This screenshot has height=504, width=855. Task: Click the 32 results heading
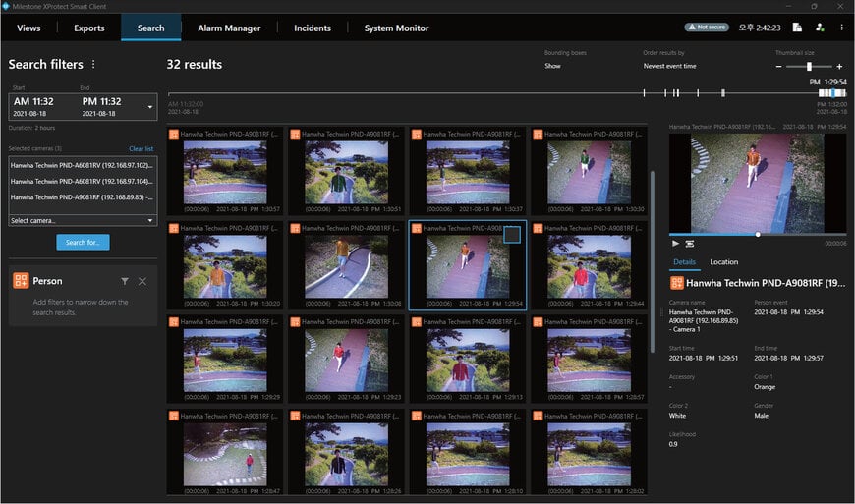195,64
